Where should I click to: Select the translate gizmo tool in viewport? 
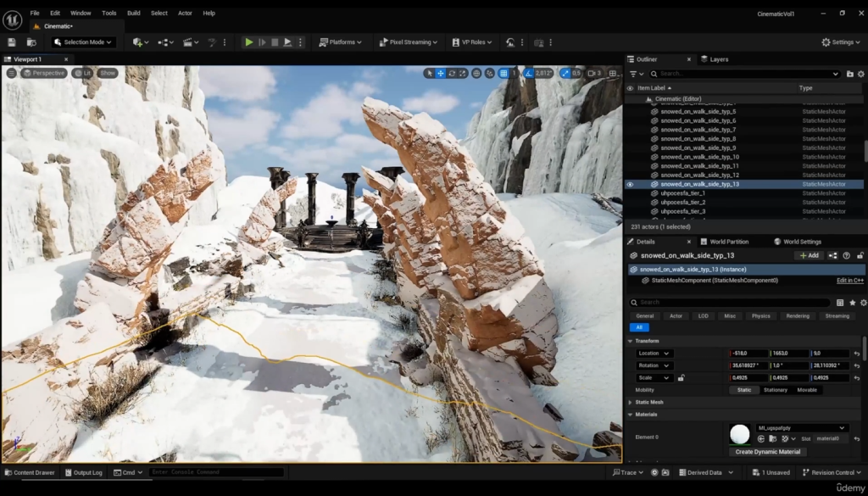(x=440, y=74)
